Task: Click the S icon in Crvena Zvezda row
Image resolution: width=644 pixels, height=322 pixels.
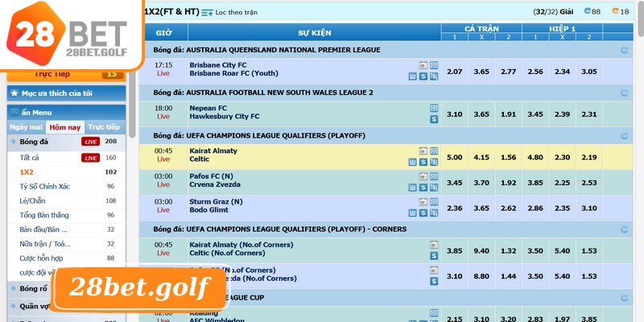Action: (423, 188)
